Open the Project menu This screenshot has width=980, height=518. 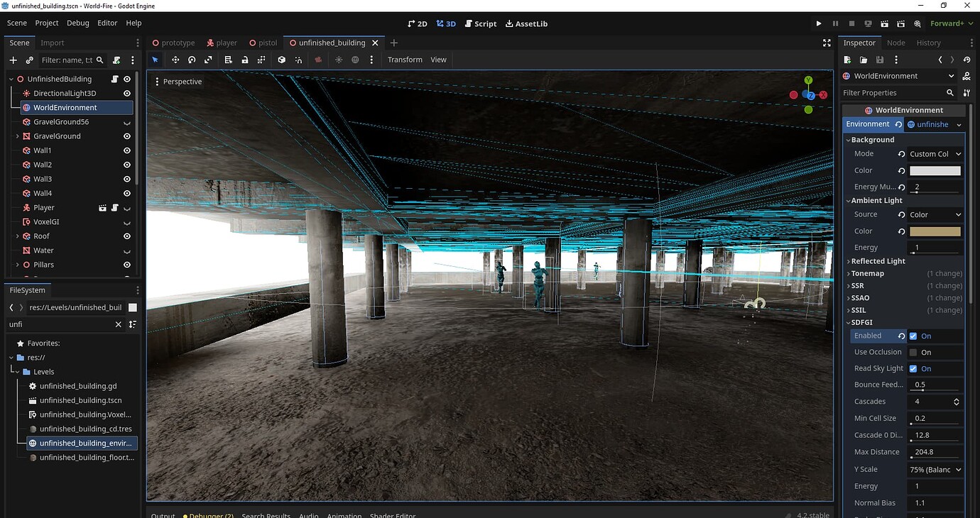point(47,23)
